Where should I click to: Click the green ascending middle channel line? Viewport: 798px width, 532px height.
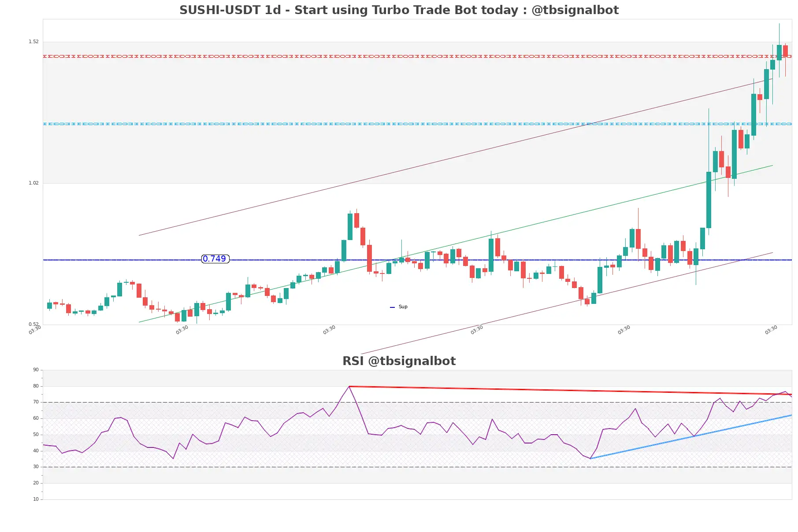click(x=456, y=244)
